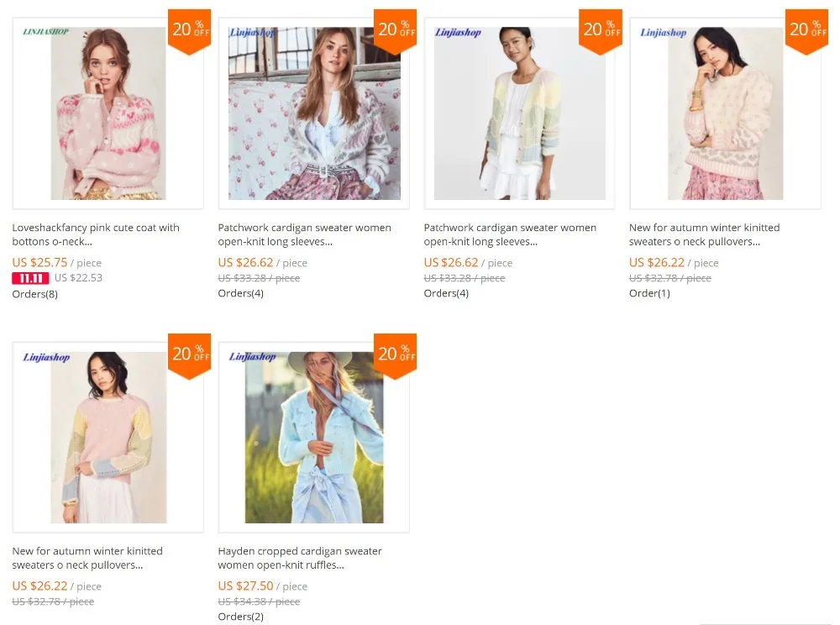This screenshot has height=625, width=840.
Task: Select the pink heart pullover sweater image
Action: pos(725,113)
